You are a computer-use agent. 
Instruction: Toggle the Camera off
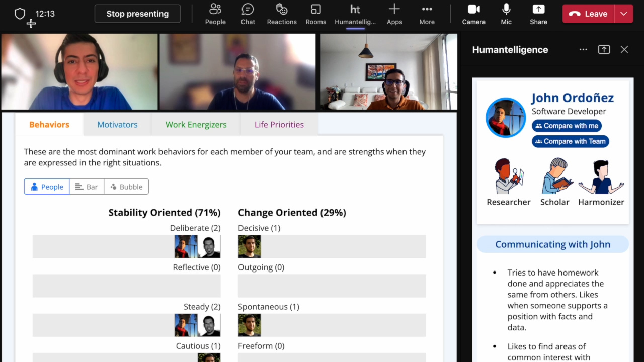474,14
